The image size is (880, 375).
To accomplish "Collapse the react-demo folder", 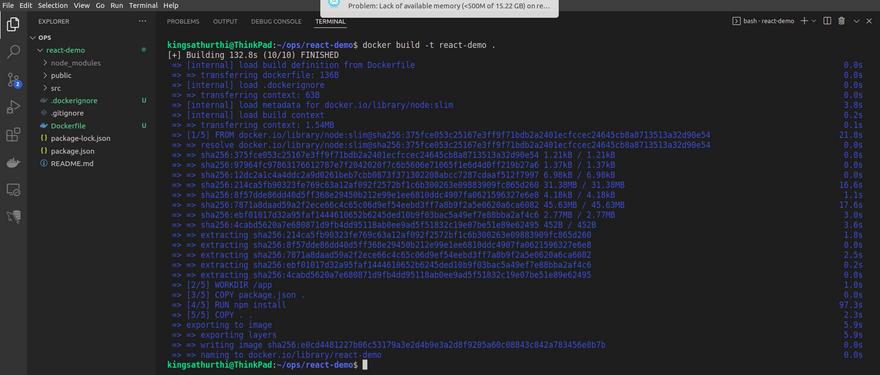I will (x=39, y=51).
